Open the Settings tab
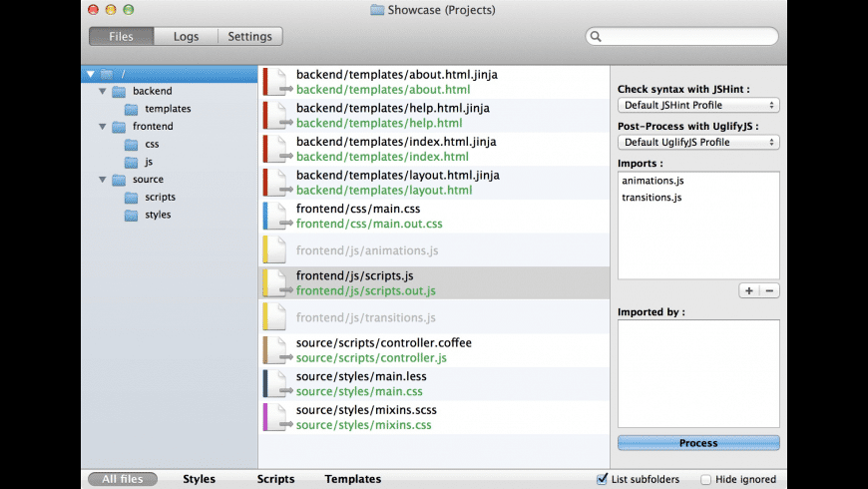 point(250,37)
